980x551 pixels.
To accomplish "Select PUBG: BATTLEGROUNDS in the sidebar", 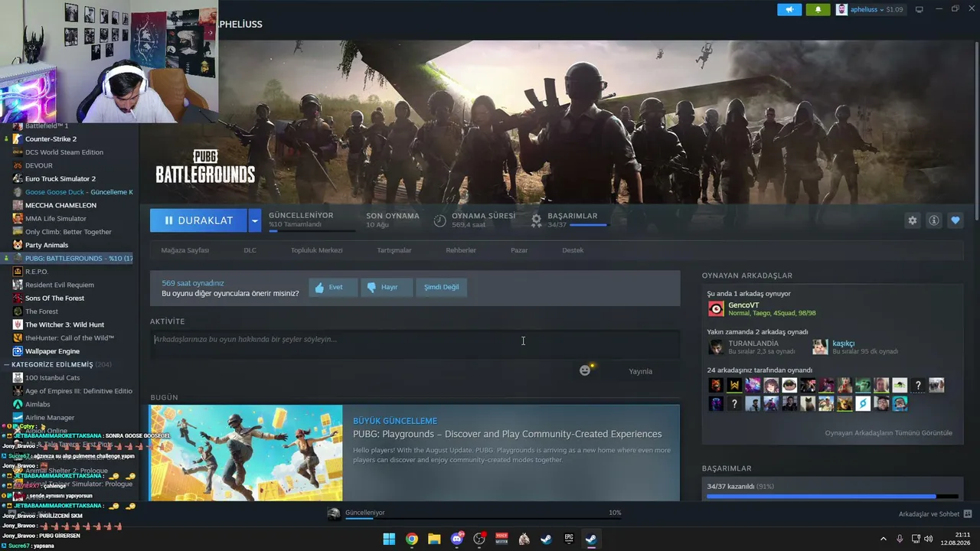I will pyautogui.click(x=73, y=258).
